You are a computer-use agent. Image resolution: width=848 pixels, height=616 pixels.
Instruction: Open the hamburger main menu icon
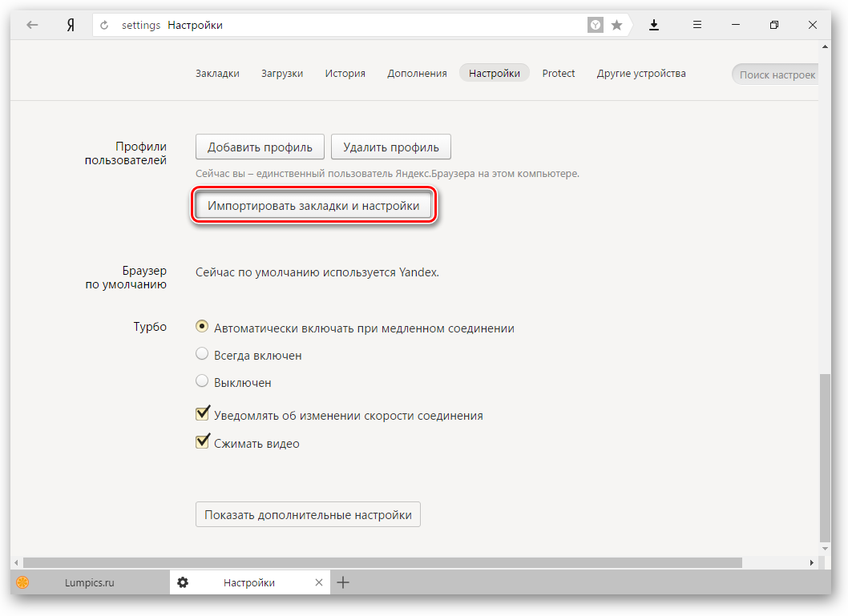(697, 25)
